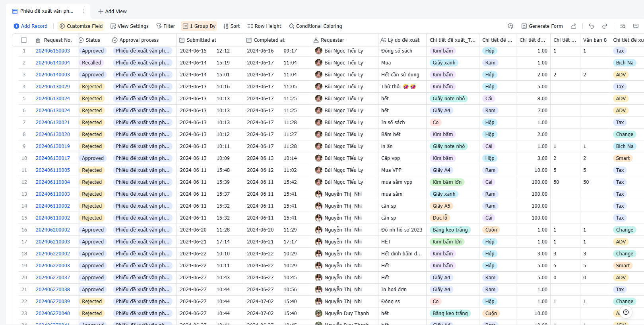Image resolution: width=644 pixels, height=325 pixels.
Task: Open the Sort options
Action: coord(232,26)
